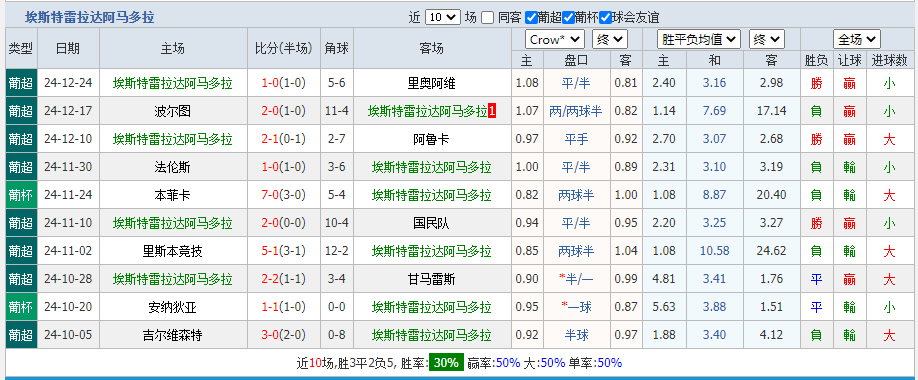918x380 pixels.
Task: Click score 2-0(1-0) on the 24-12-17 match
Action: click(x=284, y=111)
